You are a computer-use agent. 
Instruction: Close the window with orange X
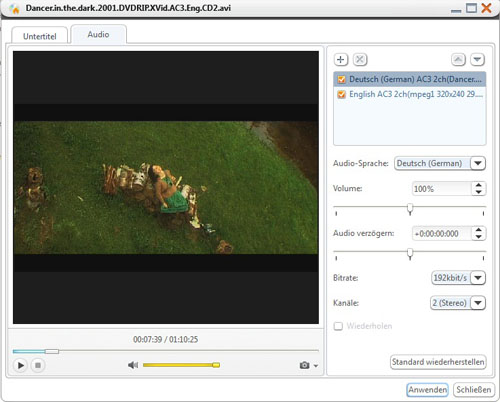click(487, 8)
